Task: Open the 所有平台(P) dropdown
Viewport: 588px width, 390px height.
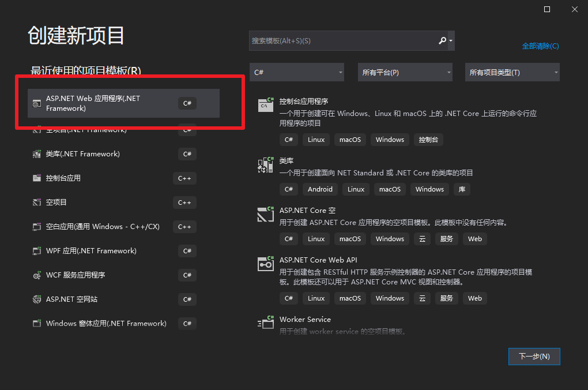Action: click(x=405, y=72)
